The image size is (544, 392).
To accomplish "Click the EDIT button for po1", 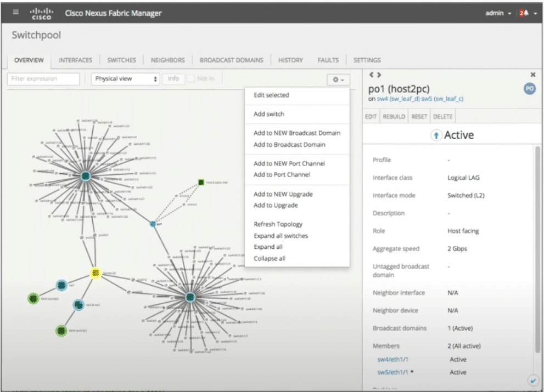I will (371, 116).
